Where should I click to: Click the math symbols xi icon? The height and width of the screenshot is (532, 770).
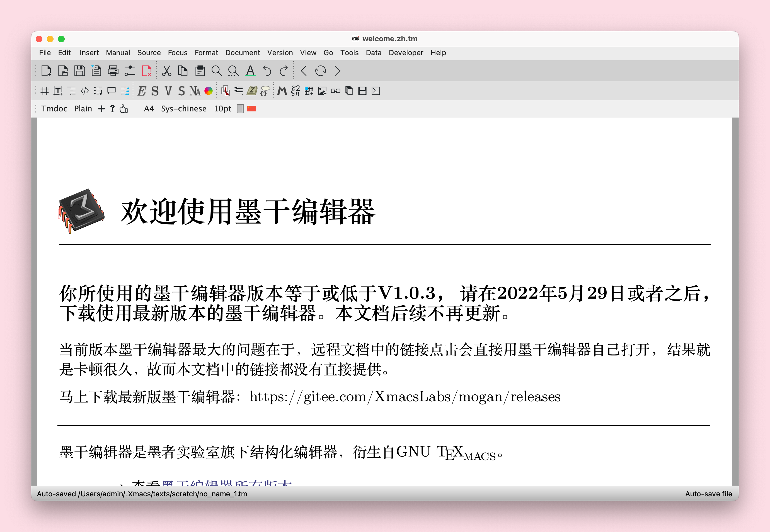[x=296, y=91]
